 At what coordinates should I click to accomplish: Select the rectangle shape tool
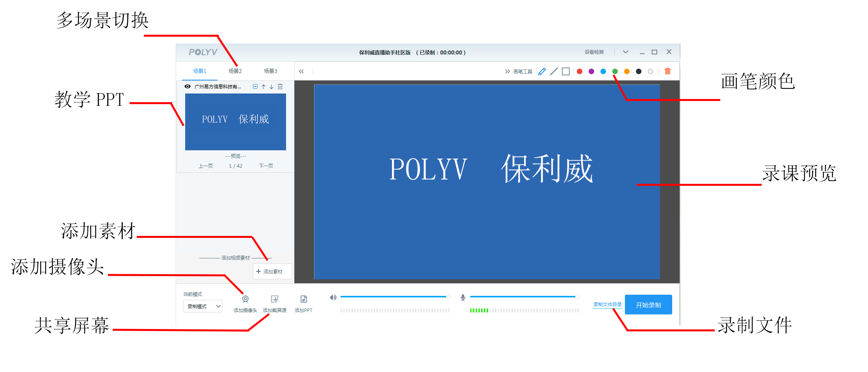566,71
